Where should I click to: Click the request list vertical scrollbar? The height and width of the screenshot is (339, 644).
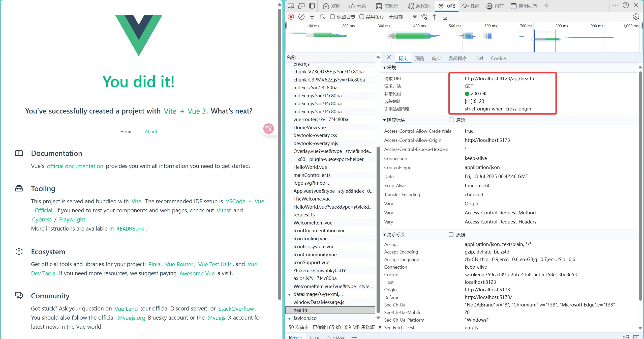378,230
